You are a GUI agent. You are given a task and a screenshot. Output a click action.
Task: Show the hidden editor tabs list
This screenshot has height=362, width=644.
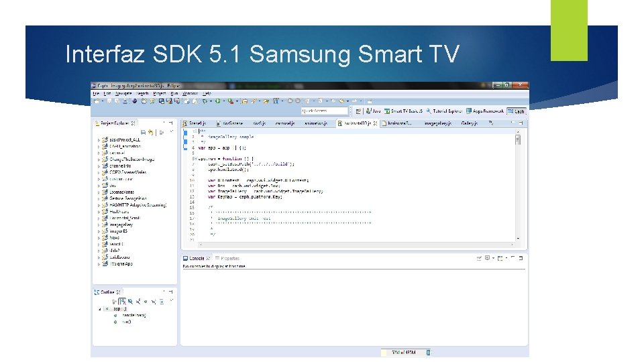pyautogui.click(x=491, y=123)
